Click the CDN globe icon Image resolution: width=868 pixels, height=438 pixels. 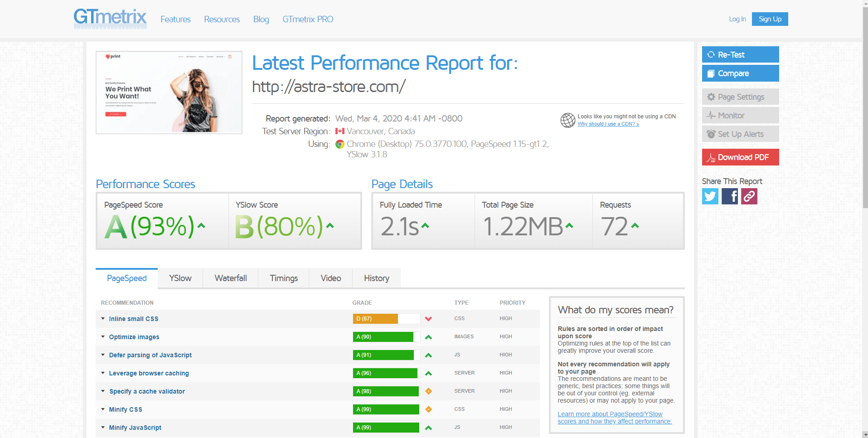(x=568, y=120)
